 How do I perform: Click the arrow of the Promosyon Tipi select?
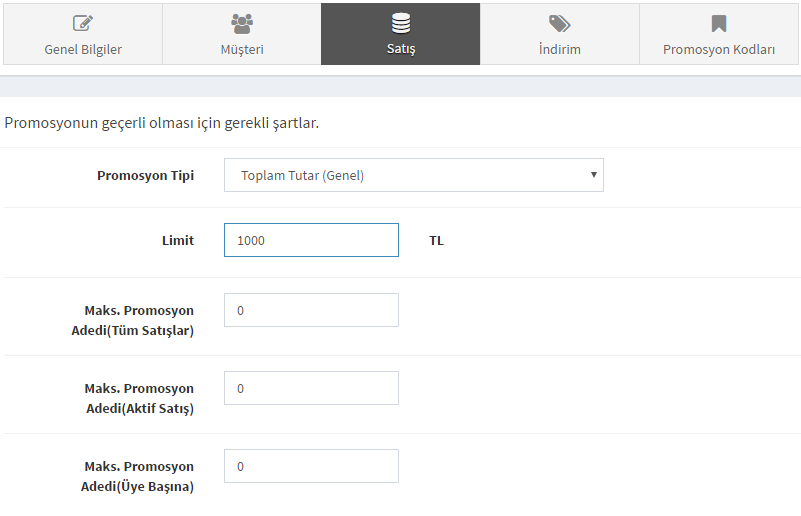[594, 175]
